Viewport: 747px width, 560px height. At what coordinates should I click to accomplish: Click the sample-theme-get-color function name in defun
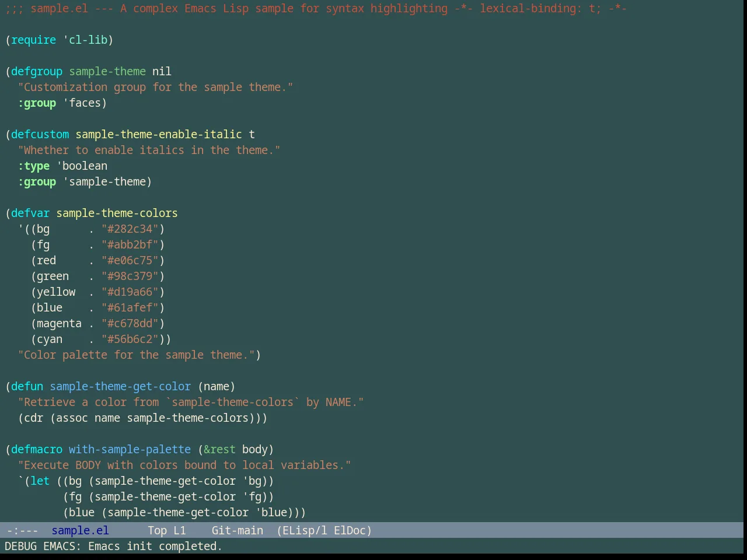tap(120, 386)
